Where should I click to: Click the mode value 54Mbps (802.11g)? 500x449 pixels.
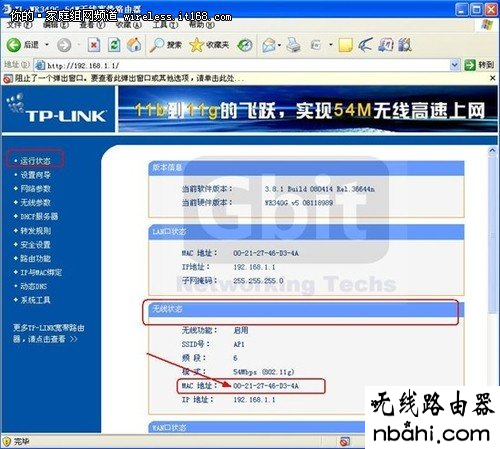pyautogui.click(x=263, y=372)
